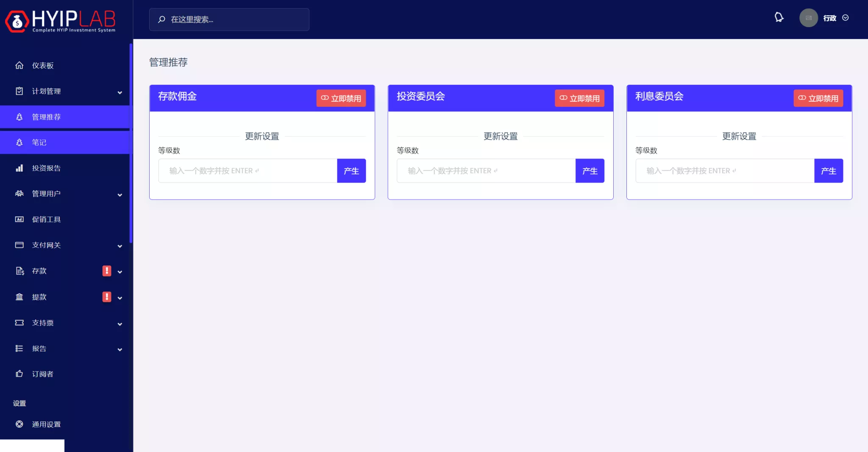Click the 促销工具 ad icon
Screen dimensions: 868x452
pos(19,219)
